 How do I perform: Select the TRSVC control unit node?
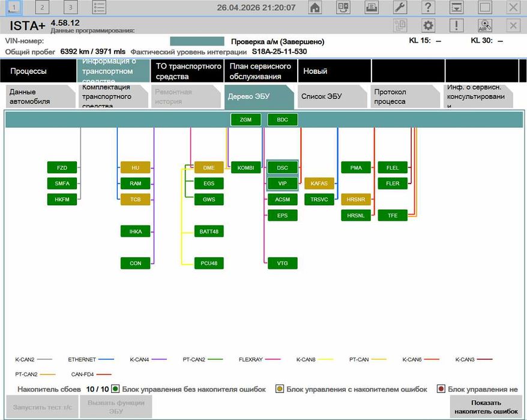[x=319, y=199]
